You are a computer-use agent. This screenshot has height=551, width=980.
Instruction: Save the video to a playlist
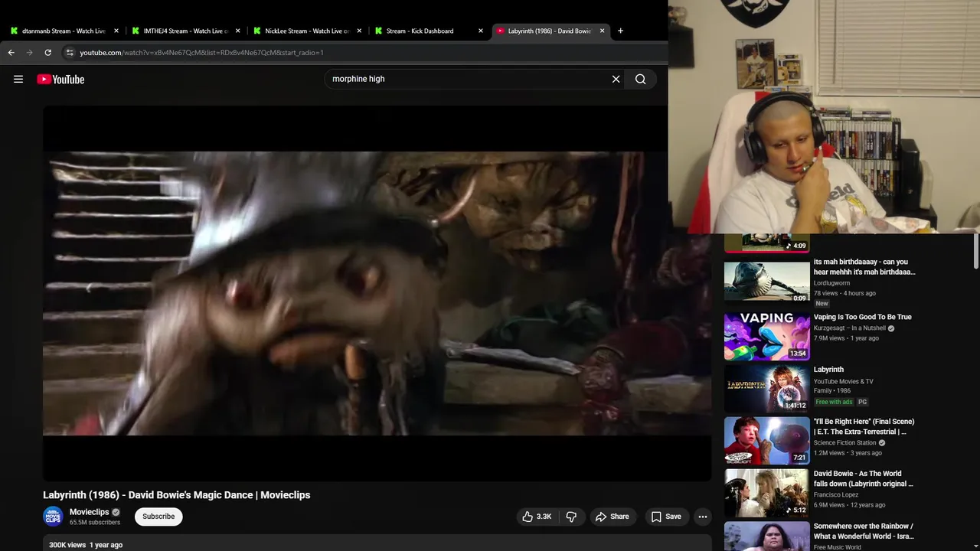[x=665, y=517]
